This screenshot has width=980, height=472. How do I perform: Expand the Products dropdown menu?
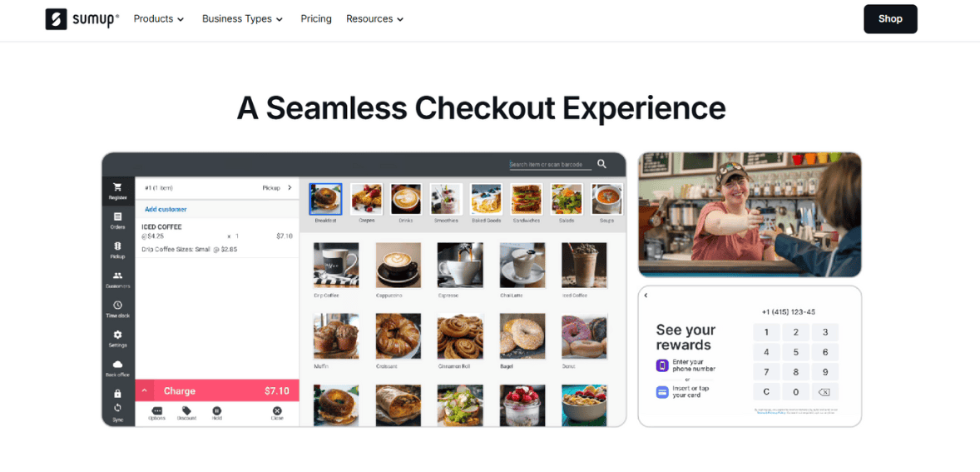point(159,19)
